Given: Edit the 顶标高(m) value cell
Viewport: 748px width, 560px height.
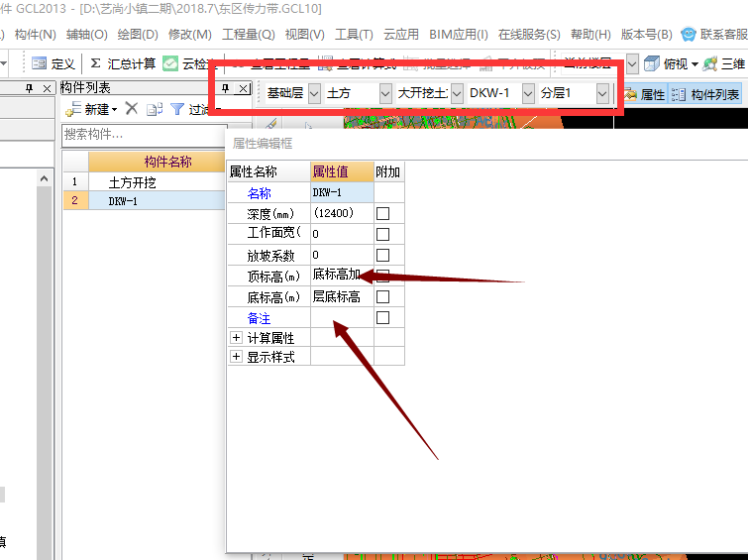Looking at the screenshot, I should point(342,276).
